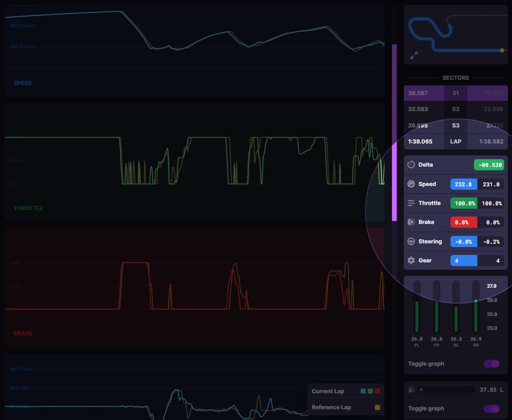Click the Speed gauge icon

[411, 184]
